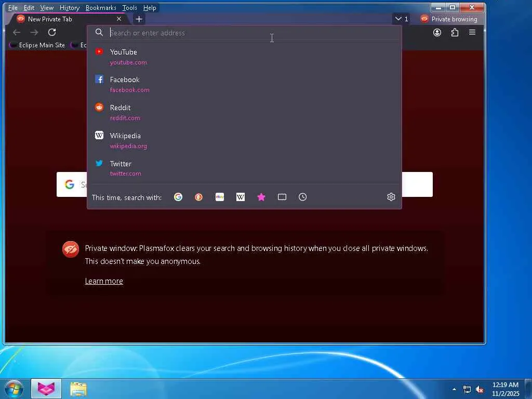The image size is (532, 399).
Task: Click the wikipedia.org URL text
Action: tap(128, 146)
